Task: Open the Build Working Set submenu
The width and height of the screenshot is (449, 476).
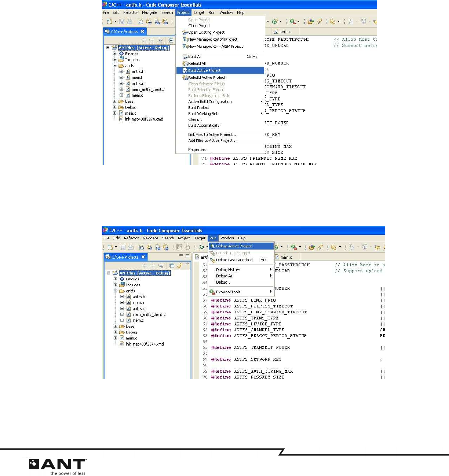Action: 220,114
